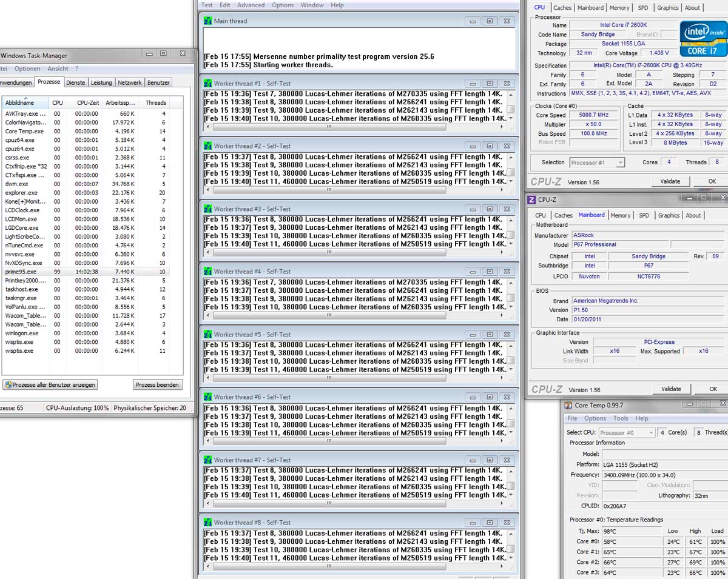This screenshot has height=579, width=728.
Task: Open the Prozesse tab in Task-Manager
Action: pyautogui.click(x=49, y=82)
